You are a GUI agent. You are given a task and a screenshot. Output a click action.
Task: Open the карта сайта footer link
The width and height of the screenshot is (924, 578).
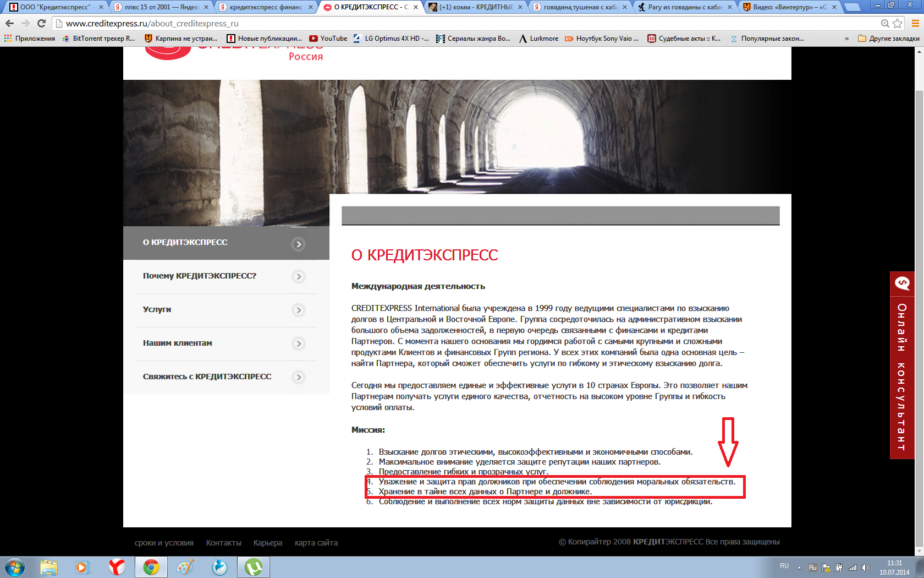(316, 543)
